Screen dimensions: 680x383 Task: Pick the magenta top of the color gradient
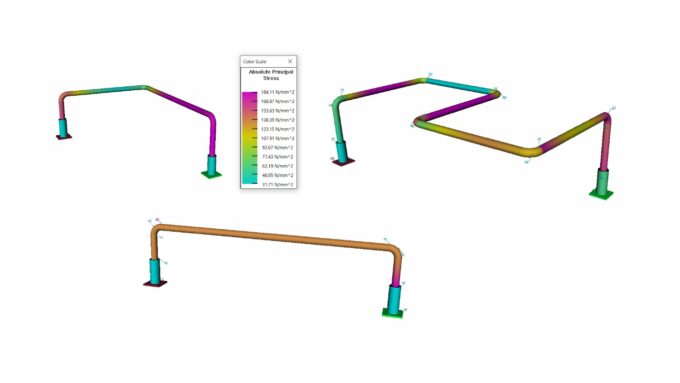click(249, 95)
